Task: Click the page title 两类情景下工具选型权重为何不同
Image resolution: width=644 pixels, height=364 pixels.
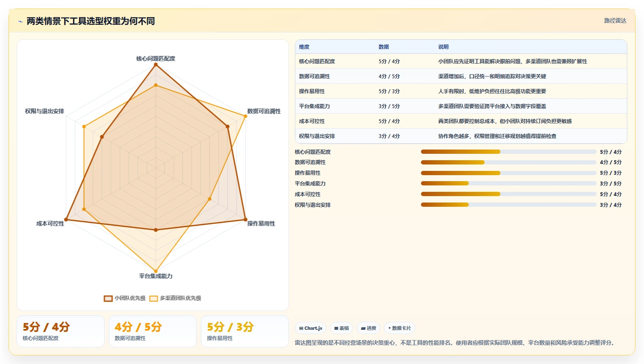Action: (x=91, y=21)
